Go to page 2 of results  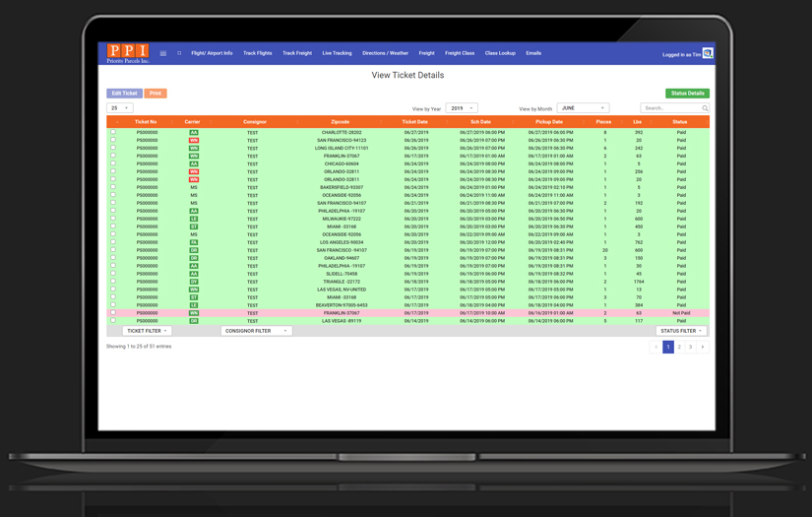click(679, 347)
